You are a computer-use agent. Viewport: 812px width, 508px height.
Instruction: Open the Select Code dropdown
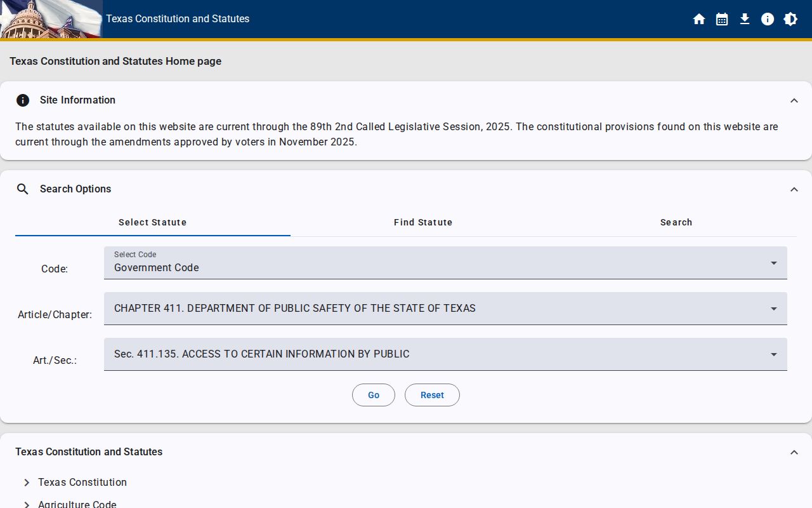pos(445,263)
